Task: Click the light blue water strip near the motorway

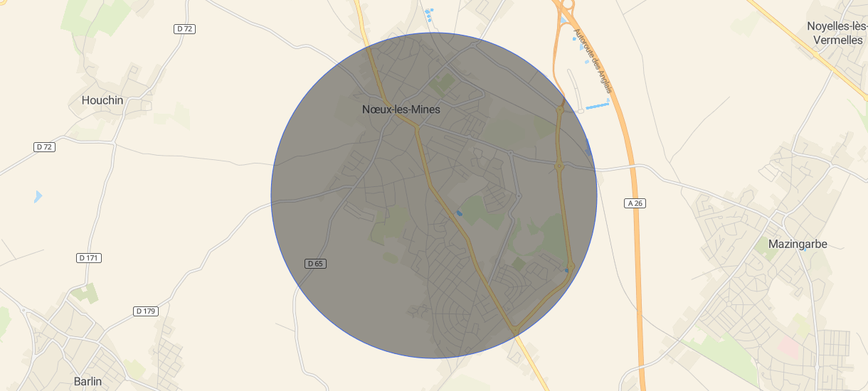Action: click(598, 105)
